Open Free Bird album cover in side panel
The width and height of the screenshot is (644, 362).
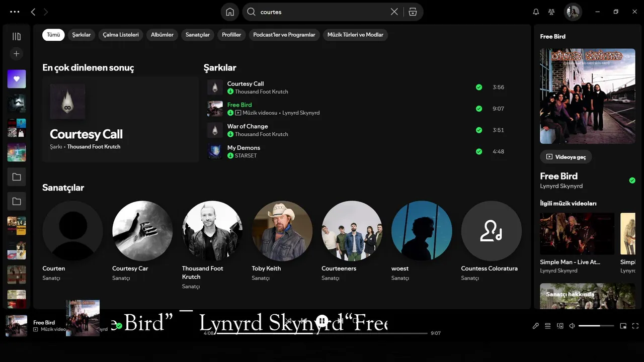pos(588,96)
